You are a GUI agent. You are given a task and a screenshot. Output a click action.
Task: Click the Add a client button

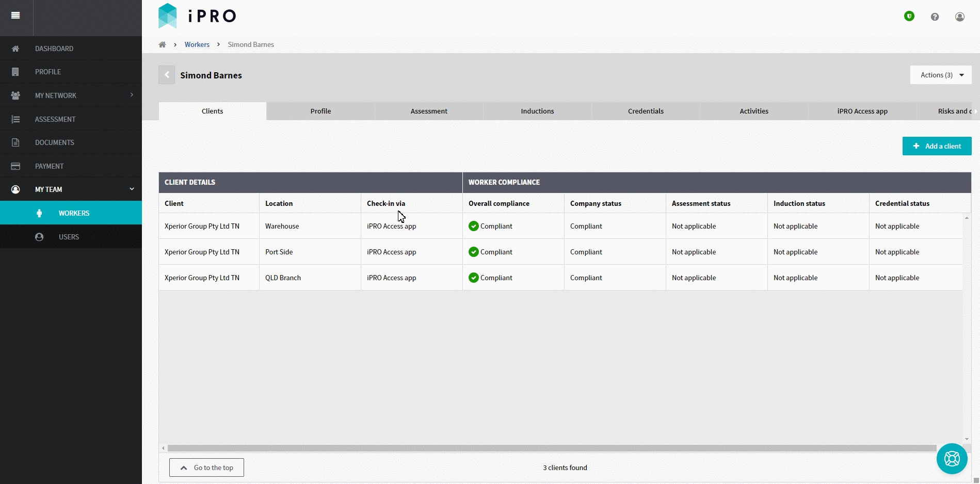coord(937,146)
